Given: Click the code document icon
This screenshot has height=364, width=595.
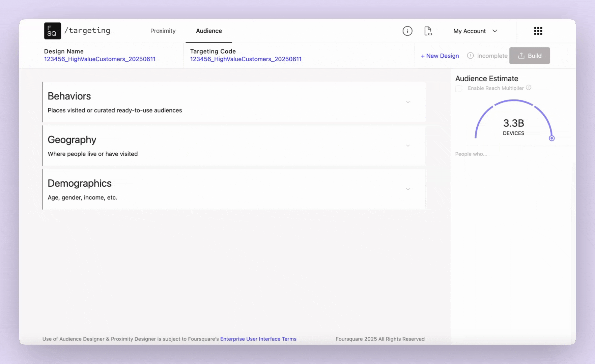Looking at the screenshot, I should click(428, 31).
